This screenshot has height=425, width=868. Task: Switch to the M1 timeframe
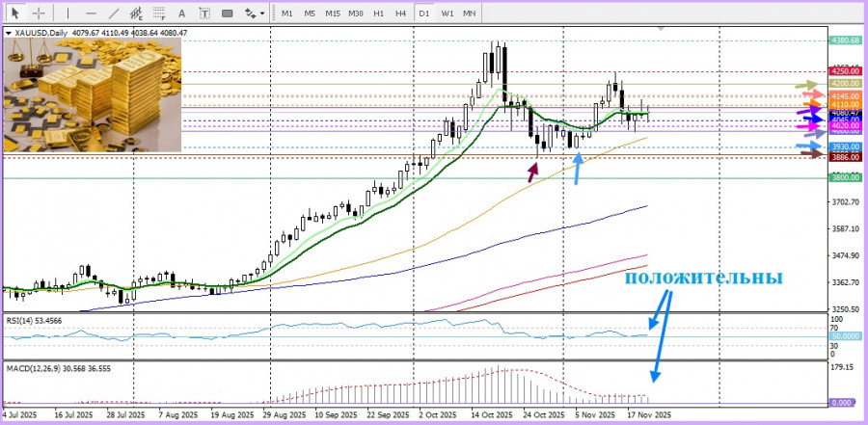click(x=287, y=13)
